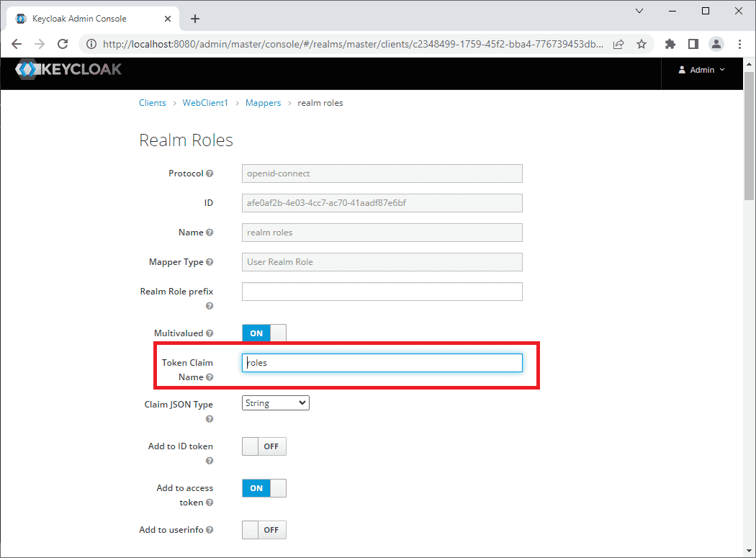Screen dimensions: 756x558
Task: Click the Realm Role prefix input field
Action: point(382,292)
